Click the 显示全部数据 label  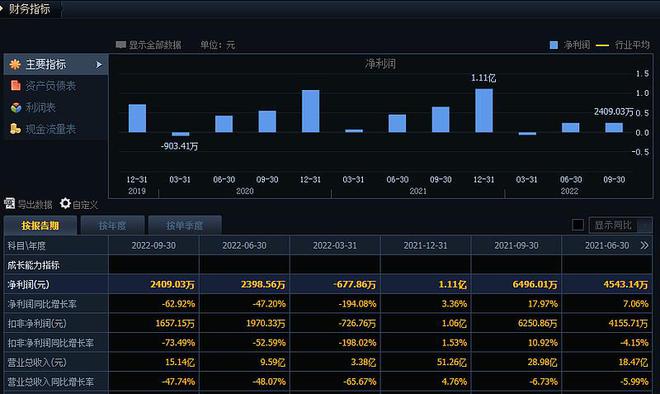pyautogui.click(x=155, y=45)
